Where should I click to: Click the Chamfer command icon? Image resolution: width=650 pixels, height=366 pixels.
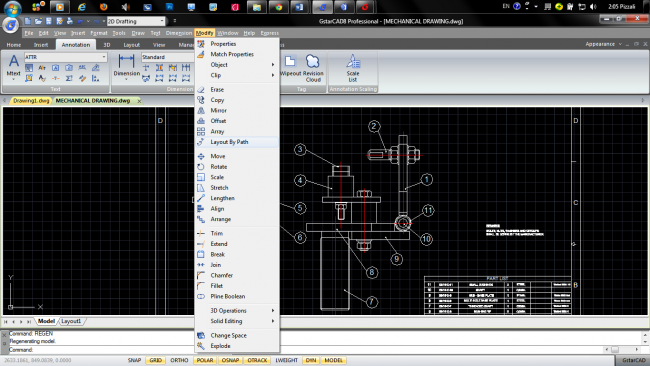point(201,275)
